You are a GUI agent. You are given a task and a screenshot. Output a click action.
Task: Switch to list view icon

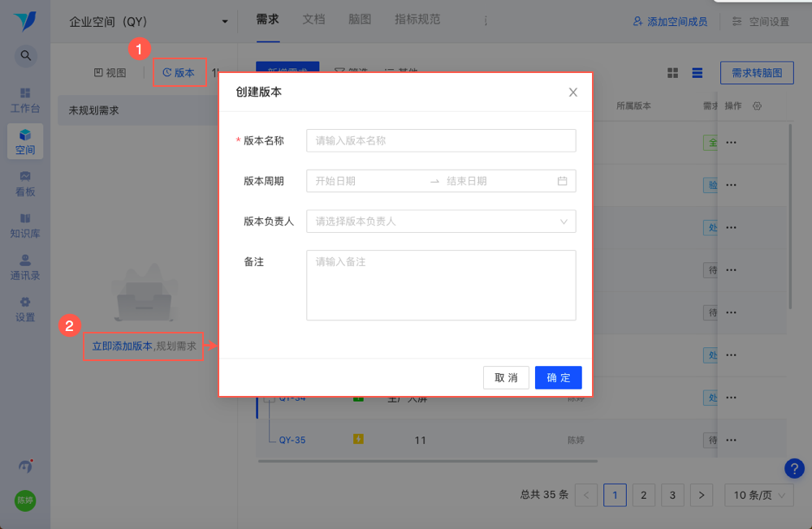[697, 73]
